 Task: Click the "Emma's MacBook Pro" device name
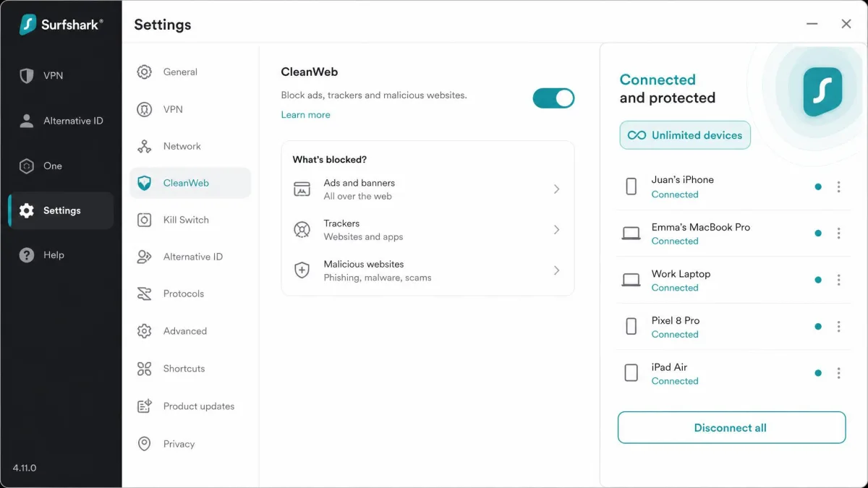700,227
